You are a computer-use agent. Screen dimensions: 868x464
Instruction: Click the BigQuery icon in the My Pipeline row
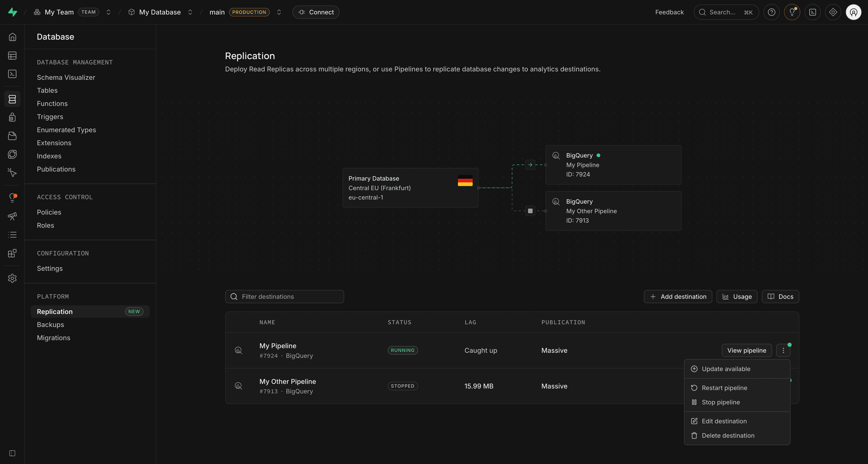click(x=238, y=351)
